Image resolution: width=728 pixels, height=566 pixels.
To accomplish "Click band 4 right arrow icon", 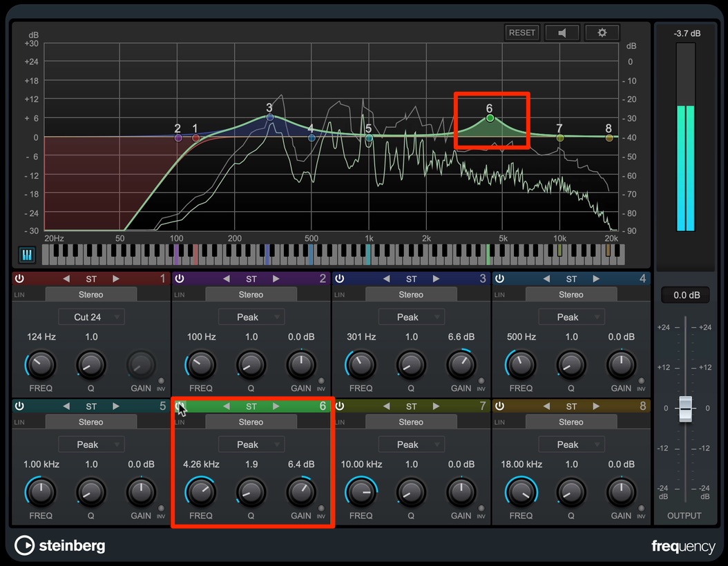I will [596, 279].
